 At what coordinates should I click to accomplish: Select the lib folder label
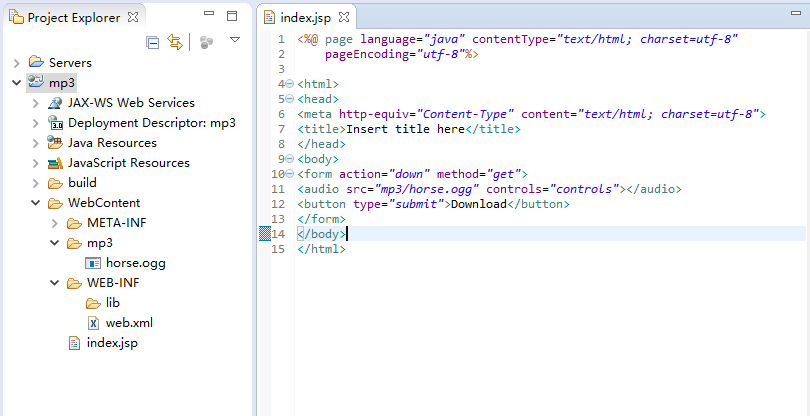click(113, 303)
